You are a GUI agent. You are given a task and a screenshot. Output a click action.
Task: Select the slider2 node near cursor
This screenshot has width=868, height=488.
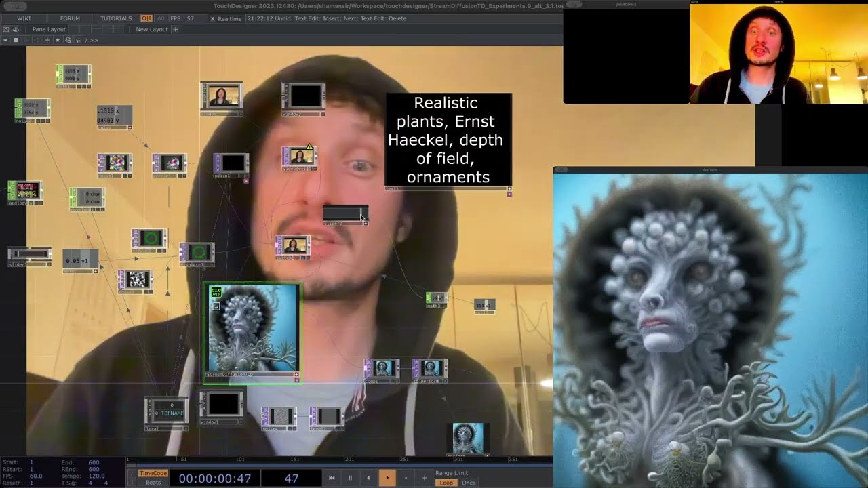tap(345, 214)
